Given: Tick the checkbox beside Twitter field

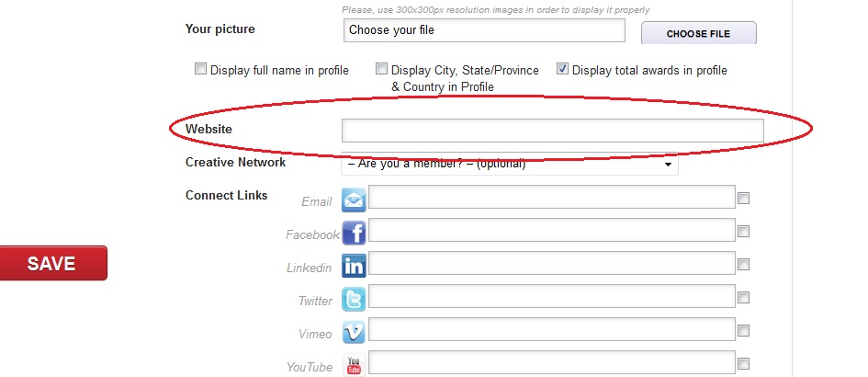Looking at the screenshot, I should [x=743, y=298].
